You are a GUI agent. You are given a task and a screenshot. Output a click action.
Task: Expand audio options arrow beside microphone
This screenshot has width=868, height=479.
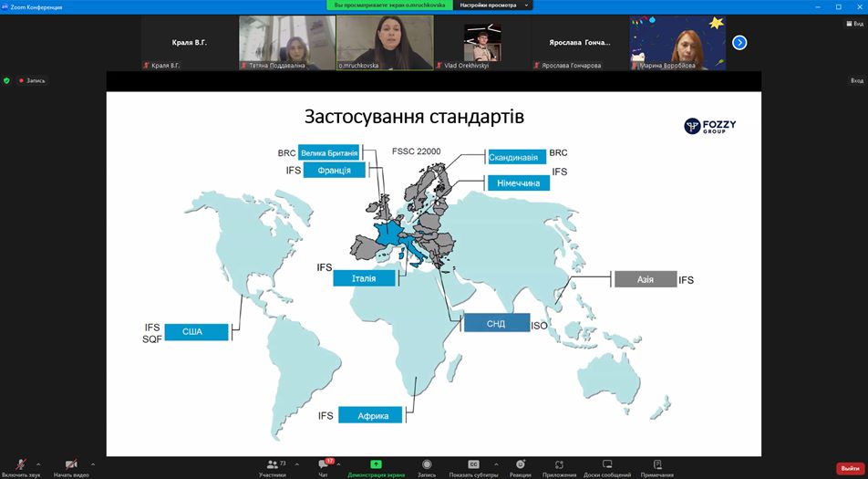point(38,464)
